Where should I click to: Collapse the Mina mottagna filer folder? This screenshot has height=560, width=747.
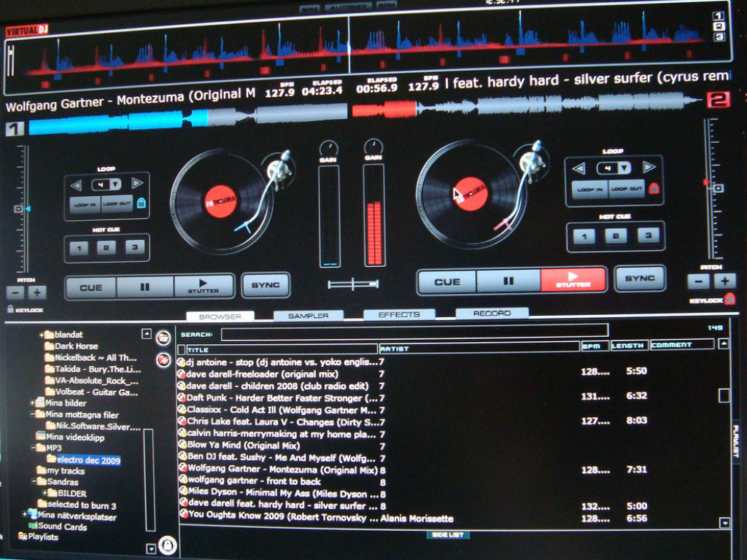pos(32,415)
